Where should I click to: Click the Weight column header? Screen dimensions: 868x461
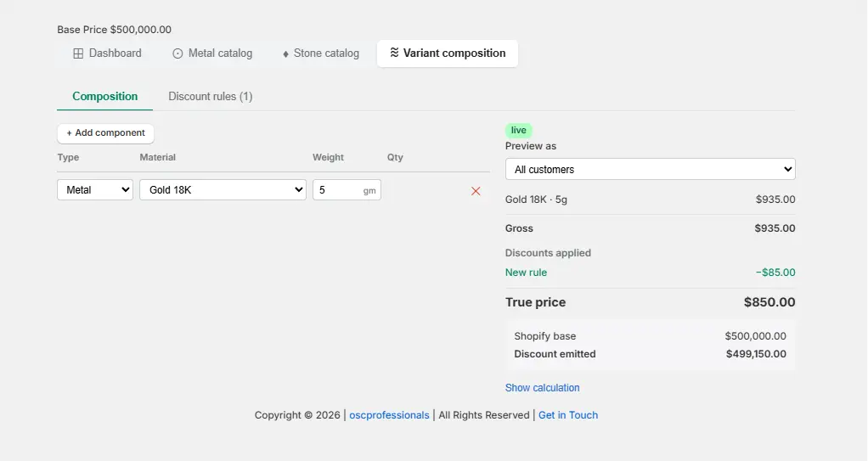[329, 157]
